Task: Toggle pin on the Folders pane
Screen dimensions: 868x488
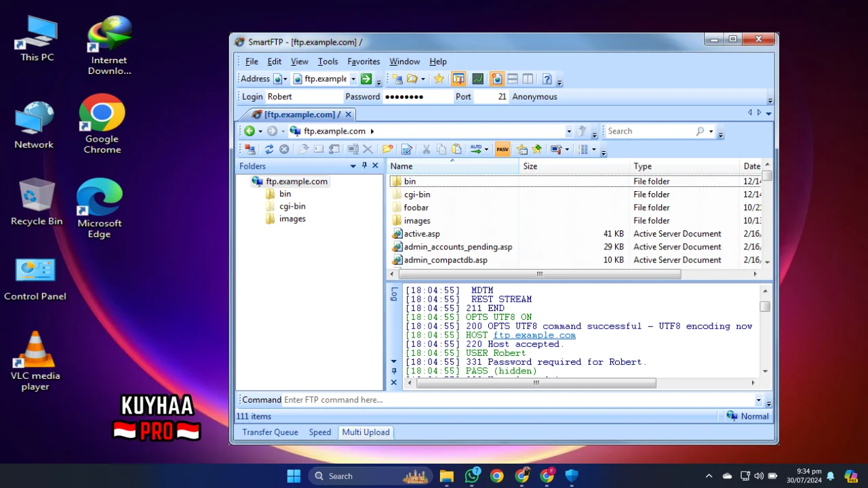Action: click(x=364, y=165)
